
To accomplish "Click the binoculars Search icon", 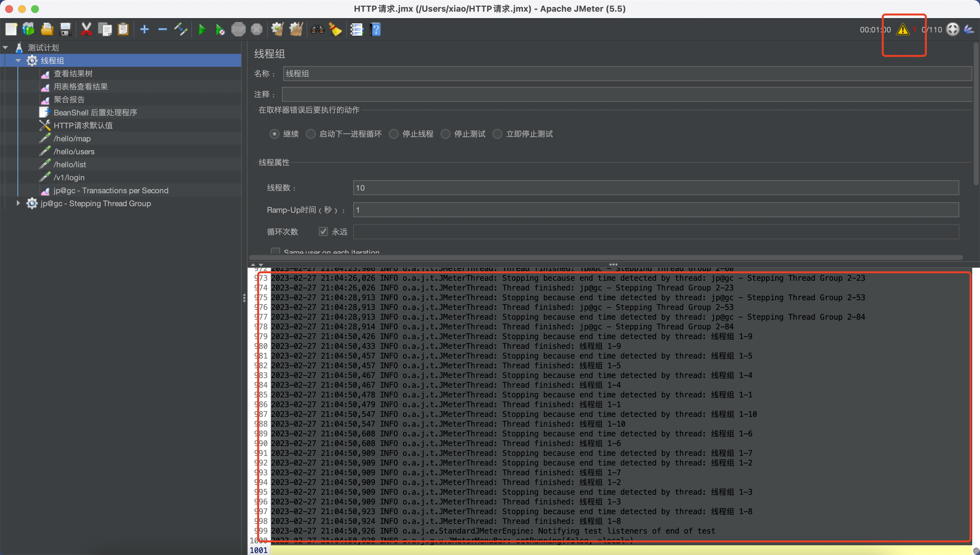I will [x=317, y=30].
